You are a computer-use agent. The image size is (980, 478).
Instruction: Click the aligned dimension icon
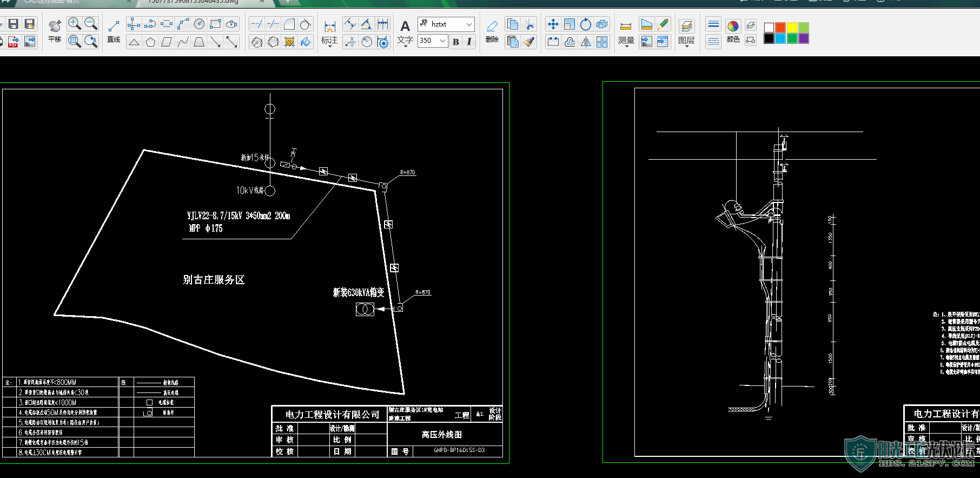tap(350, 24)
